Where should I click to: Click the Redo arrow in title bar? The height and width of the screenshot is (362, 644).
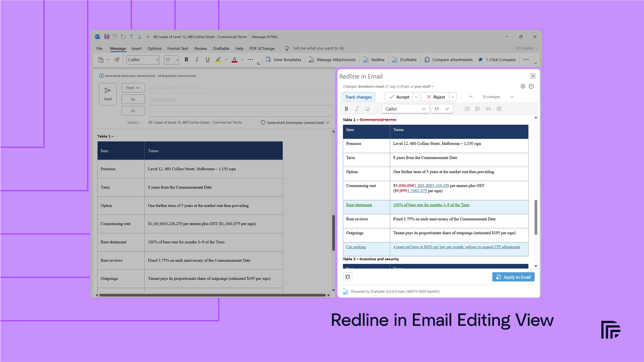[123, 37]
